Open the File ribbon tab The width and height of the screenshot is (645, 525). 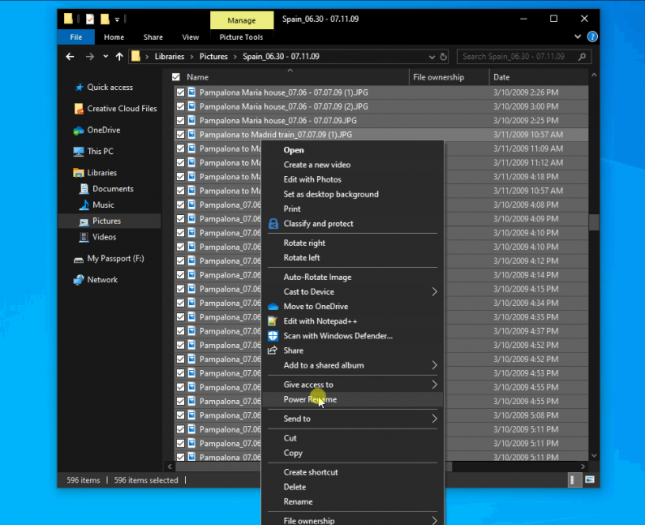coord(76,37)
